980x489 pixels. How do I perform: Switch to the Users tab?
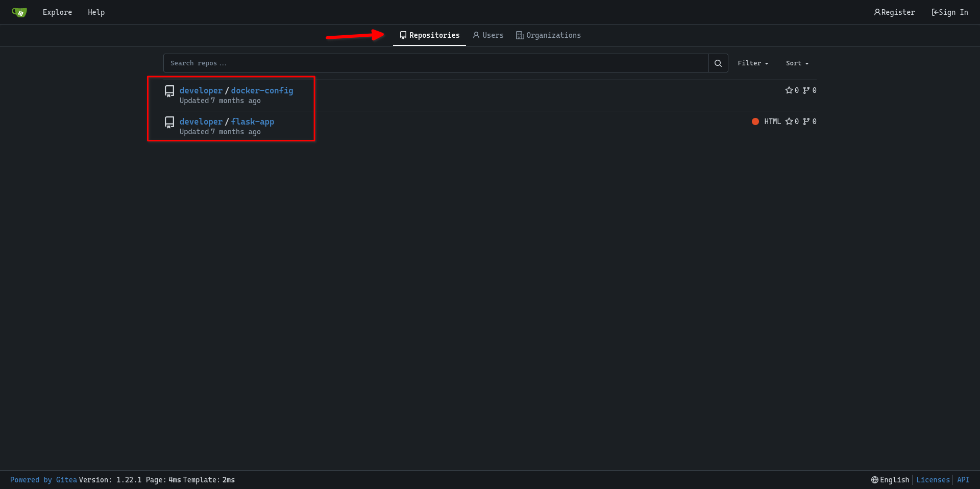(x=488, y=35)
